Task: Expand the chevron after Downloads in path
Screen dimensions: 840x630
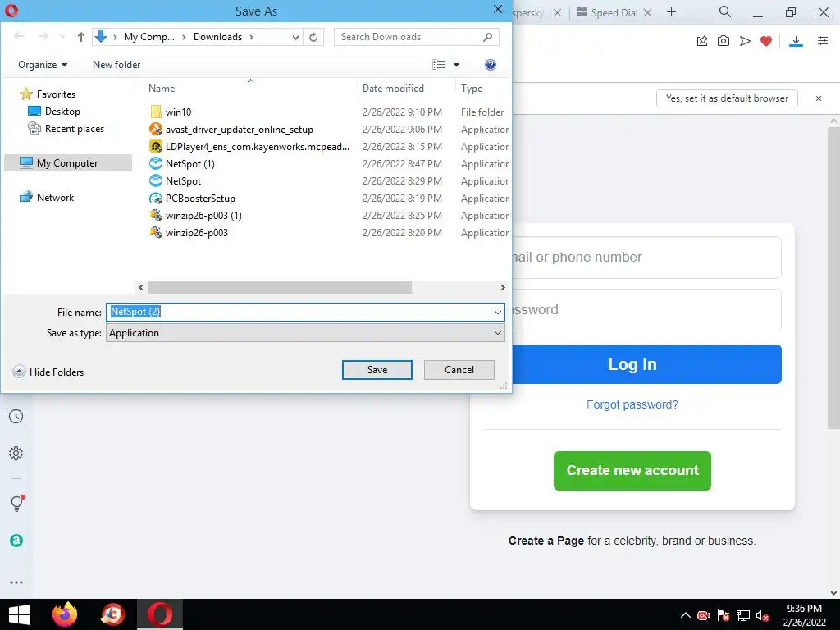Action: click(251, 37)
